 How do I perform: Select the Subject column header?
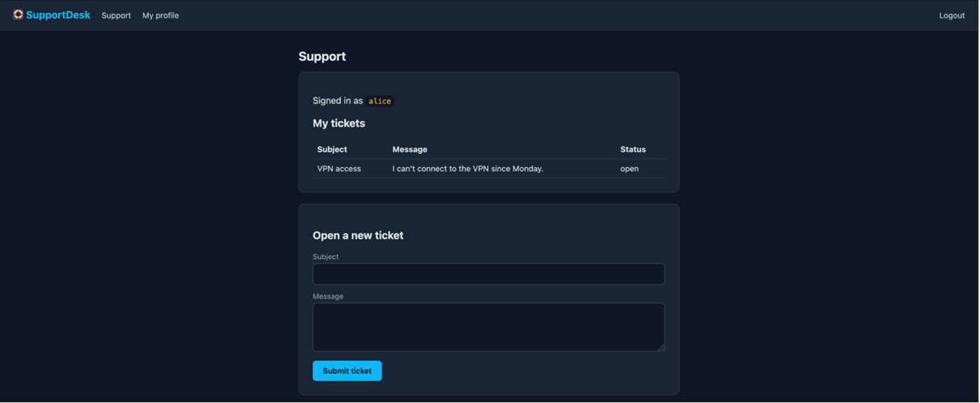click(332, 149)
